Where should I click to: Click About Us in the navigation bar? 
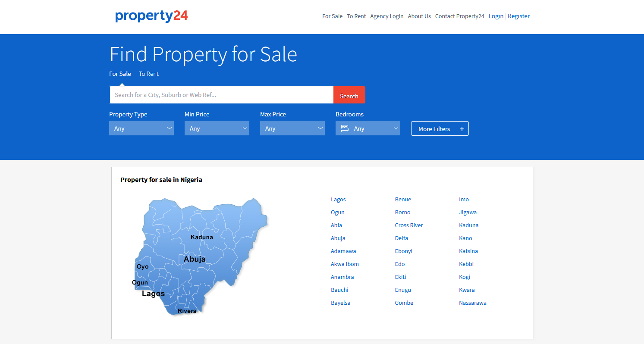pyautogui.click(x=419, y=16)
